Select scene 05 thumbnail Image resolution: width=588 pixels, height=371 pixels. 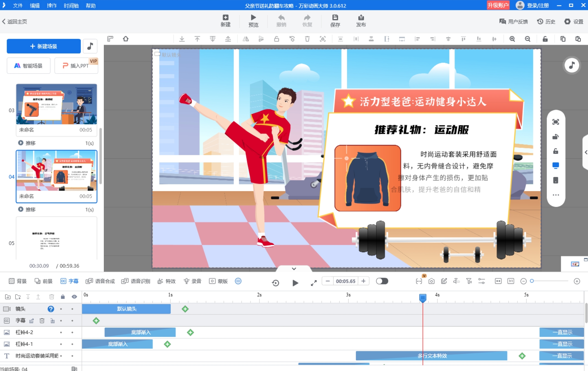coord(56,238)
